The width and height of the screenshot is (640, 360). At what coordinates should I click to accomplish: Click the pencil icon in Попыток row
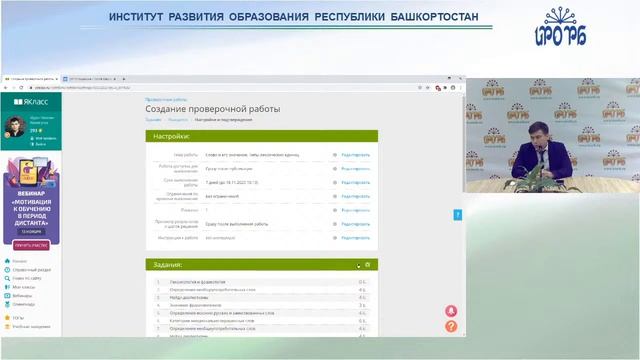tap(335, 210)
